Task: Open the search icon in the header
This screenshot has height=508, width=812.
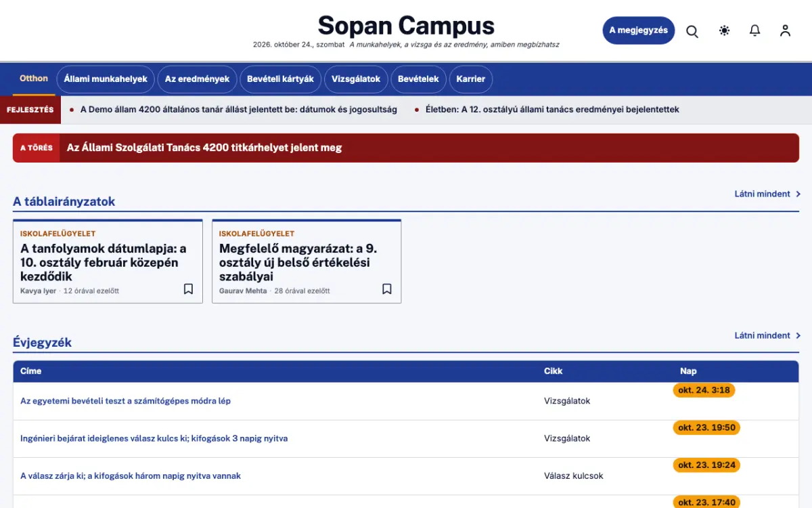Action: click(692, 30)
